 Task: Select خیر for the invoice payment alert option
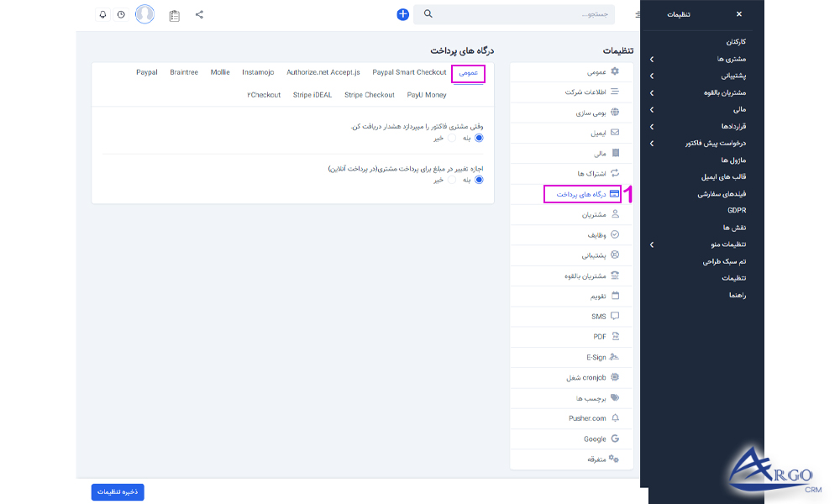click(x=452, y=138)
